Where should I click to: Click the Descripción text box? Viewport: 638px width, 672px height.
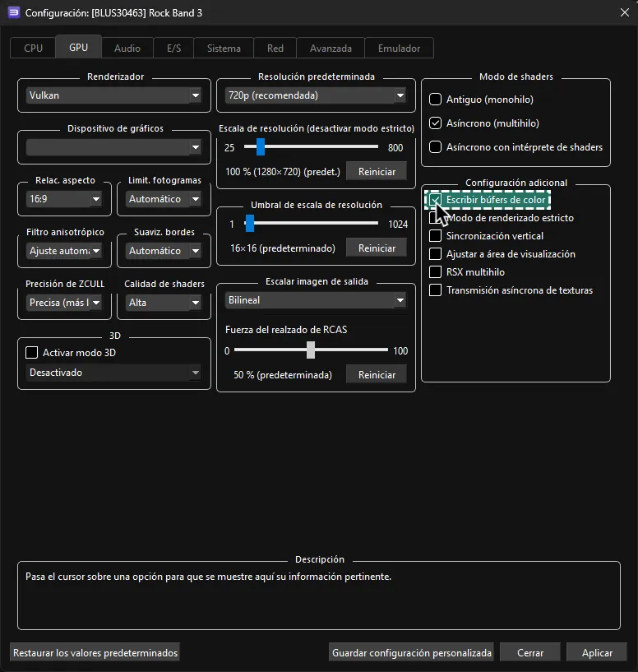[x=319, y=596]
